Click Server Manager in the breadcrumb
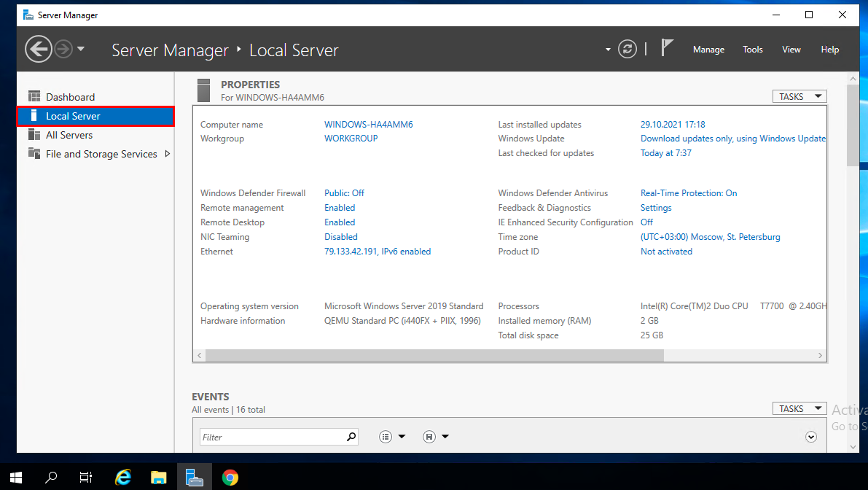 (x=170, y=50)
